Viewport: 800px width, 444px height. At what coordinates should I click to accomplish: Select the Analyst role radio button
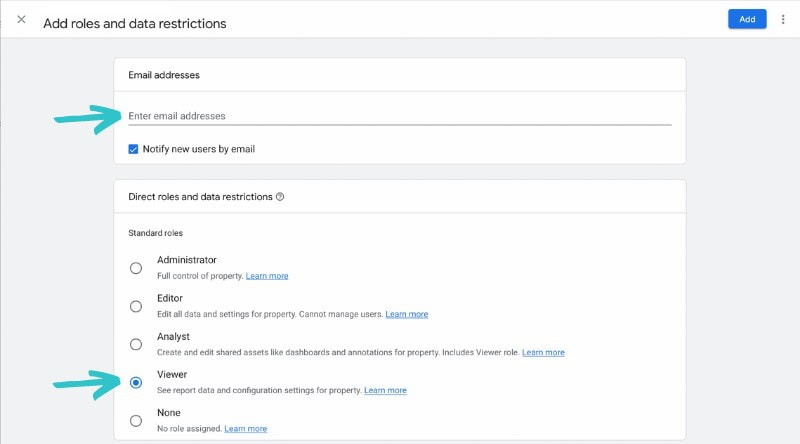click(136, 344)
